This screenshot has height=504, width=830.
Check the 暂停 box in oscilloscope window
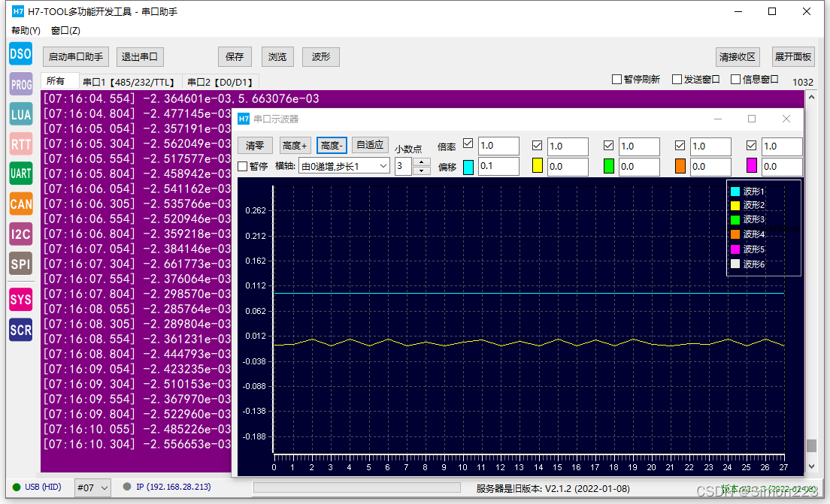coord(243,166)
